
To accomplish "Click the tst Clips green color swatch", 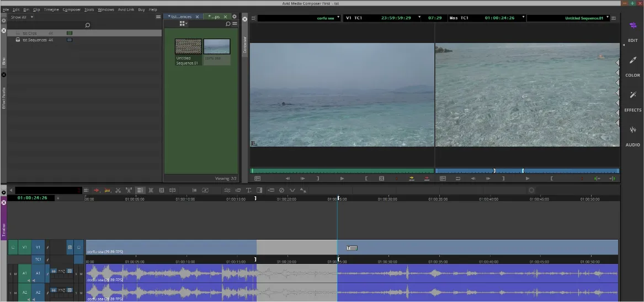I will (x=70, y=33).
